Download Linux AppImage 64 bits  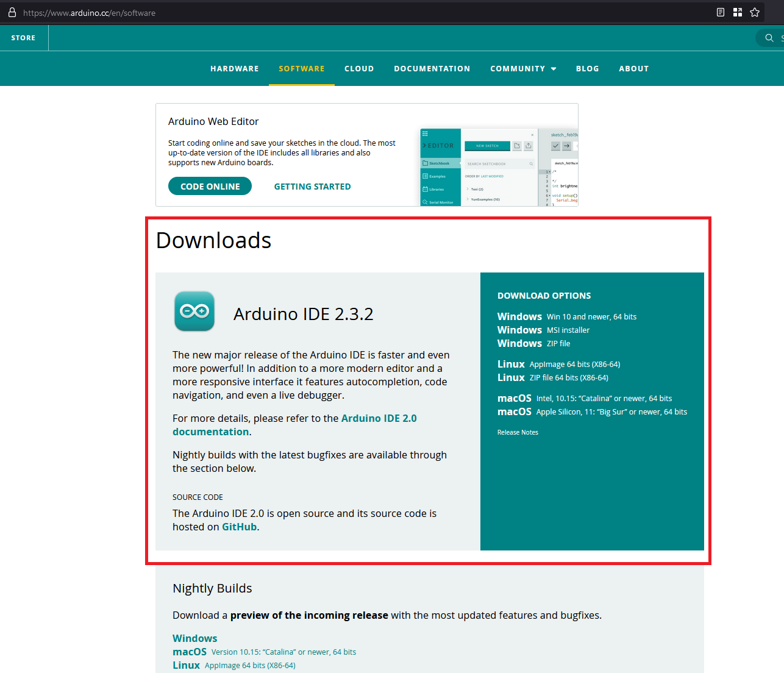(558, 364)
